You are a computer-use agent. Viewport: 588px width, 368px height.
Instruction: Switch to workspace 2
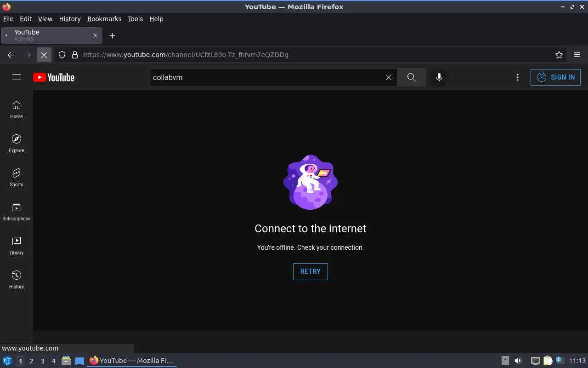pos(32,361)
